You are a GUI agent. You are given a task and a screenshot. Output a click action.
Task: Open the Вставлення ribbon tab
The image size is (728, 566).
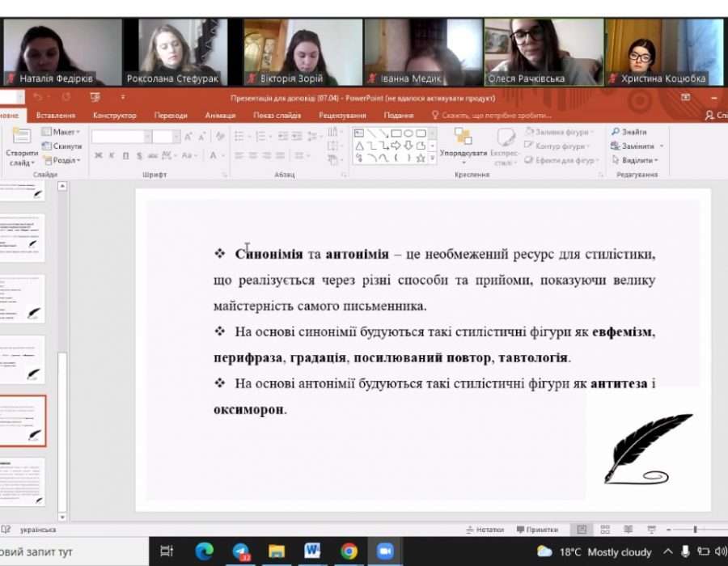click(x=56, y=116)
